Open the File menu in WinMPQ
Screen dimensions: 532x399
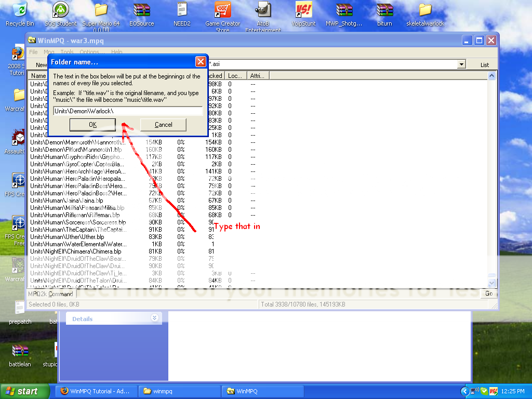tap(33, 52)
